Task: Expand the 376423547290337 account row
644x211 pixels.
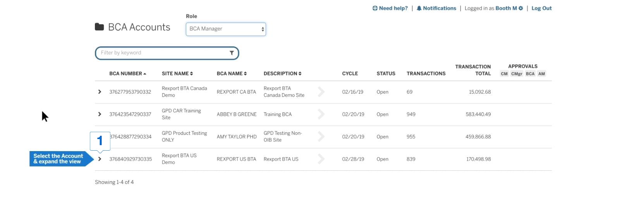Action: click(100, 114)
